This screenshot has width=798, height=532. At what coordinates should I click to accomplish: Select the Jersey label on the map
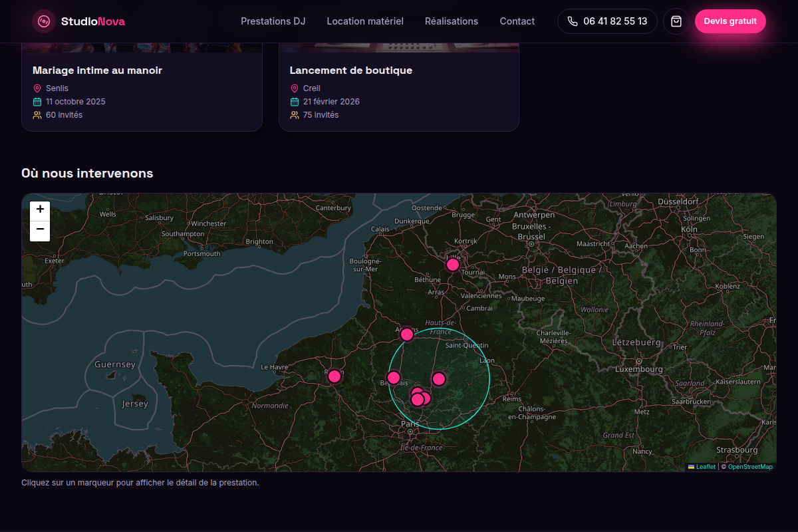coord(134,404)
